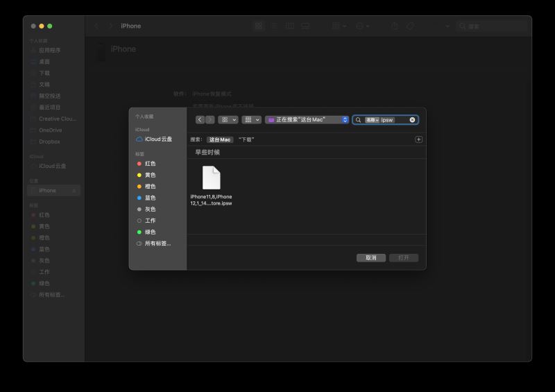The width and height of the screenshot is (555, 392).
Task: Click the 个人收藏 sidebar heading in dialog
Action: (144, 117)
